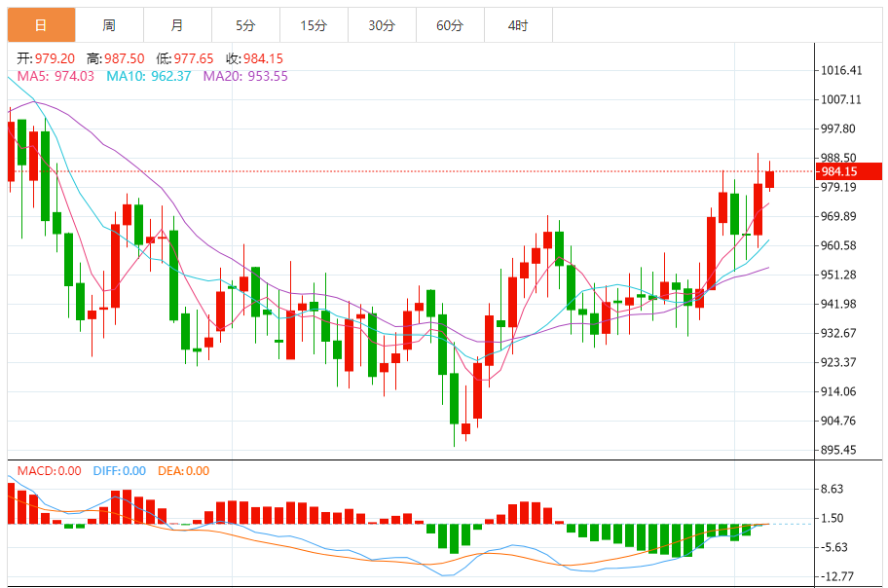Click the 904.76 price axis label
888x588 pixels.
838,421
